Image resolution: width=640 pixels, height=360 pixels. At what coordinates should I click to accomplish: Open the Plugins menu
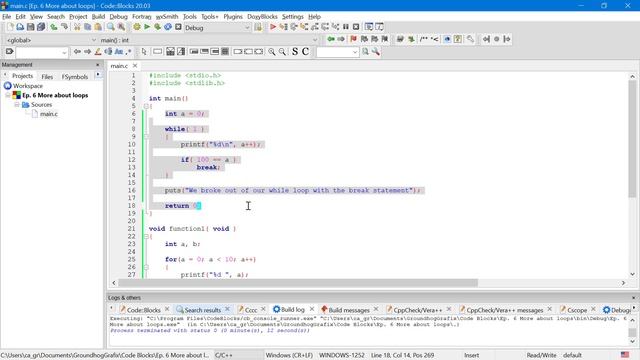(x=233, y=17)
